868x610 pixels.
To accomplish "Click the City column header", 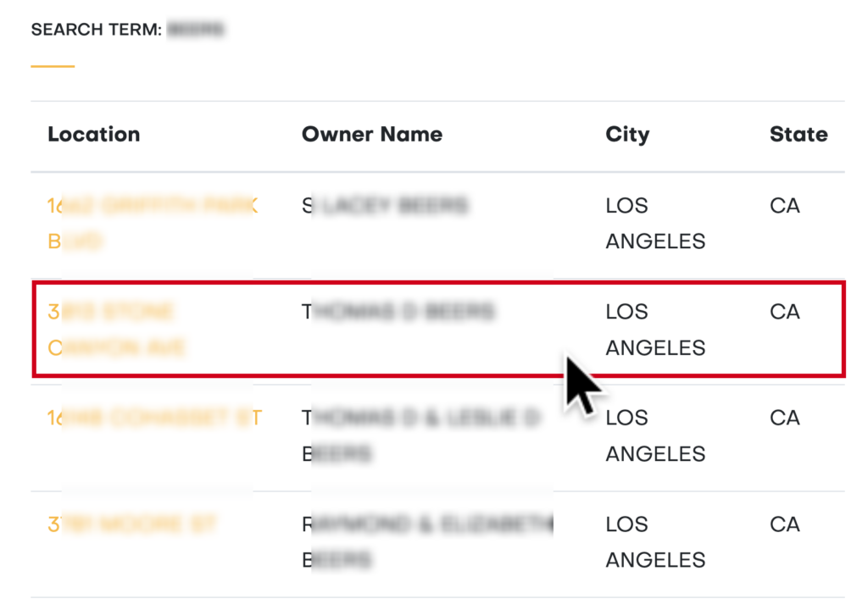I will [627, 135].
